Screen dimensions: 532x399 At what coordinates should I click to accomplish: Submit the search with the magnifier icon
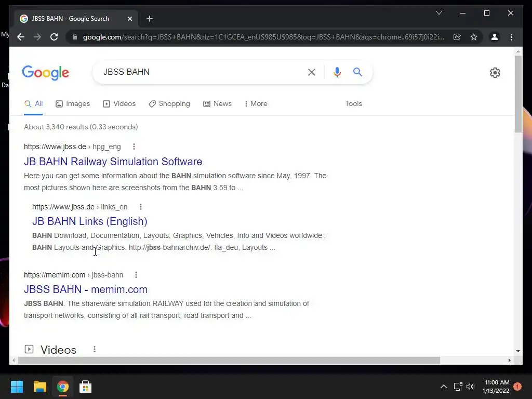(x=357, y=72)
